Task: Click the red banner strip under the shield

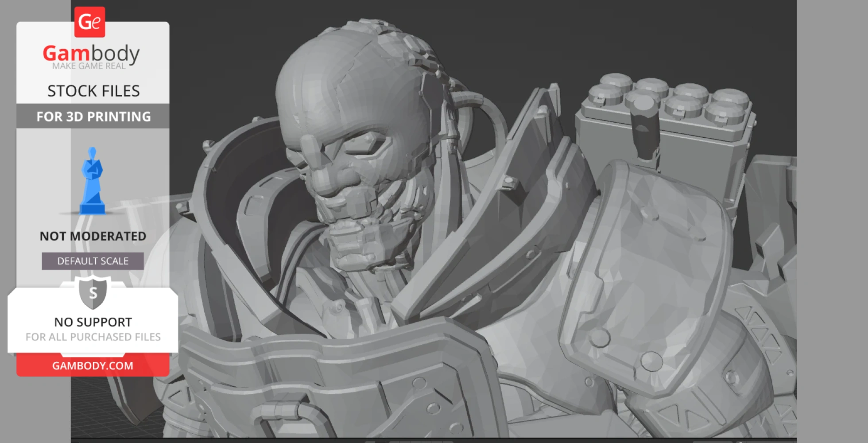Action: [x=92, y=365]
